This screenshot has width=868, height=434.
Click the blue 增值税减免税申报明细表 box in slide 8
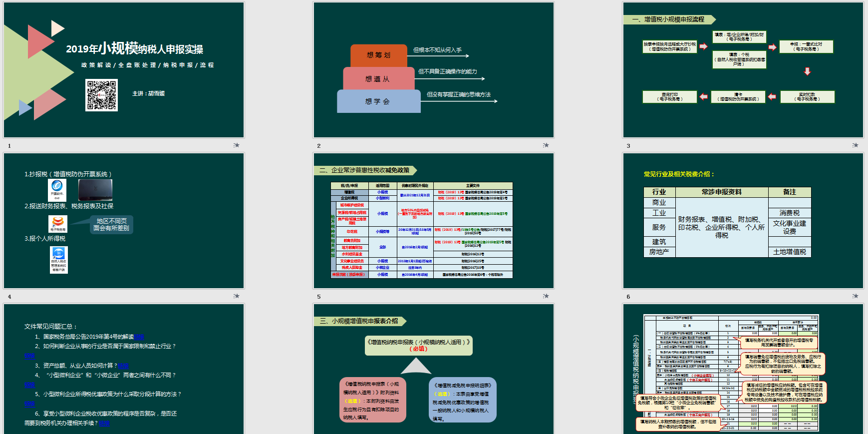click(462, 400)
